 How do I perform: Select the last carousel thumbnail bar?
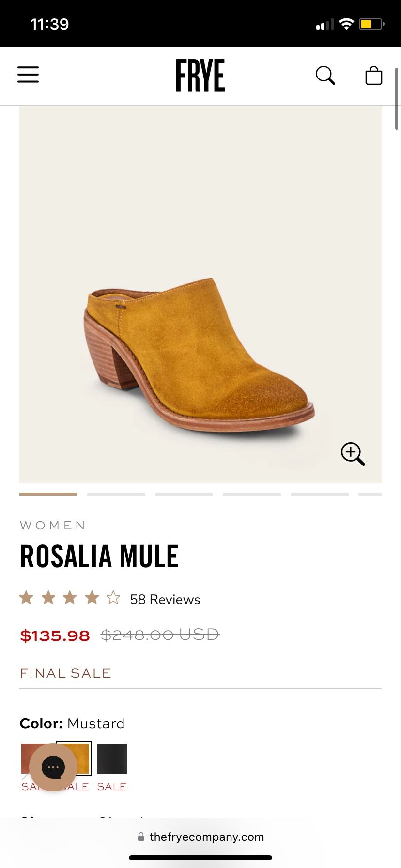(x=370, y=494)
